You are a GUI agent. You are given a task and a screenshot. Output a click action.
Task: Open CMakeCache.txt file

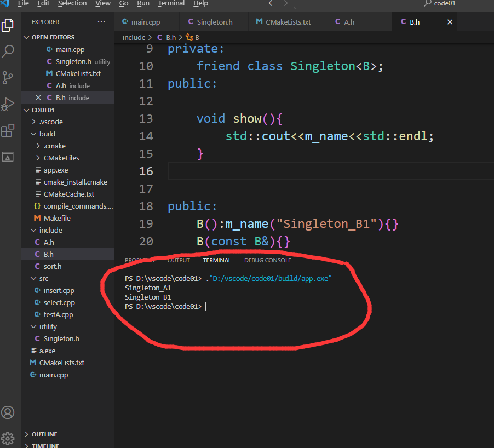click(67, 194)
